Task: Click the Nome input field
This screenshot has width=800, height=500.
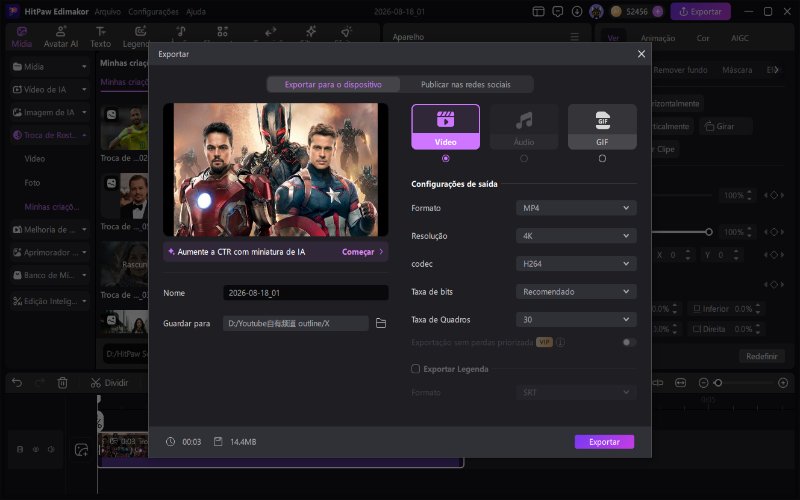Action: pos(306,293)
